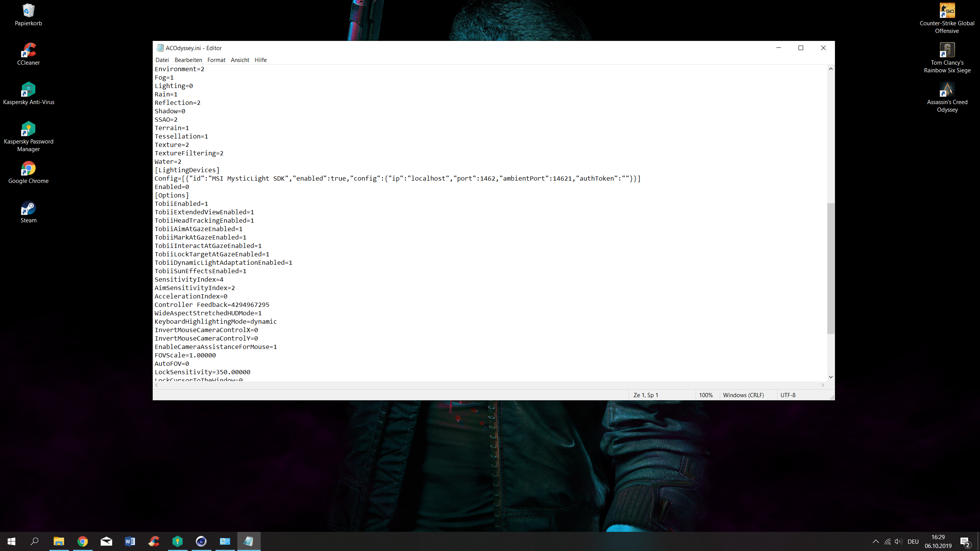Show hidden tray icons chevron
This screenshot has width=980, height=551.
pos(876,541)
